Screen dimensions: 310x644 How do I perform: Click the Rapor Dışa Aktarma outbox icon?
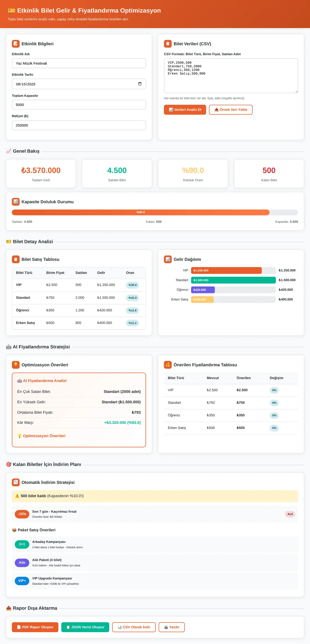[x=9, y=608]
